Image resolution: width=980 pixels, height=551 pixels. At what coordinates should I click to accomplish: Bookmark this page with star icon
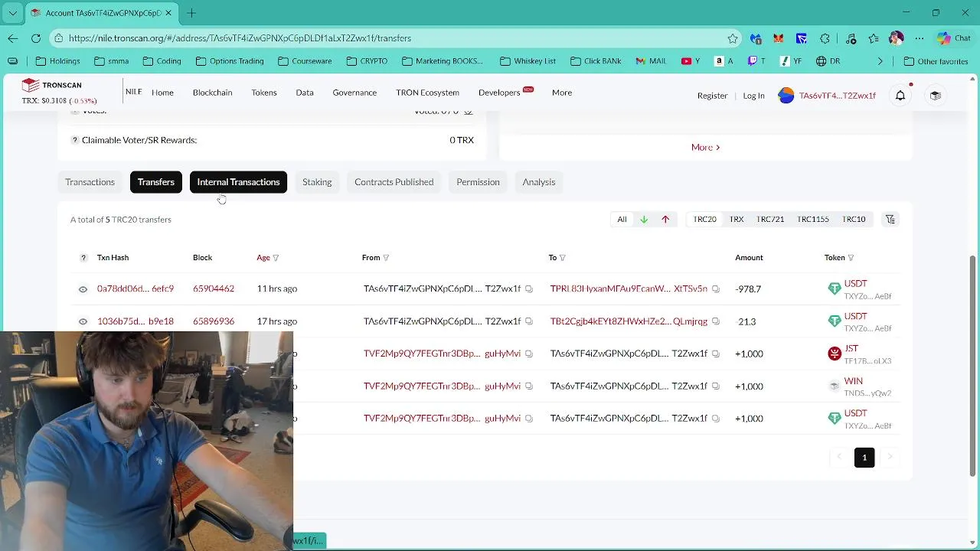coord(733,38)
